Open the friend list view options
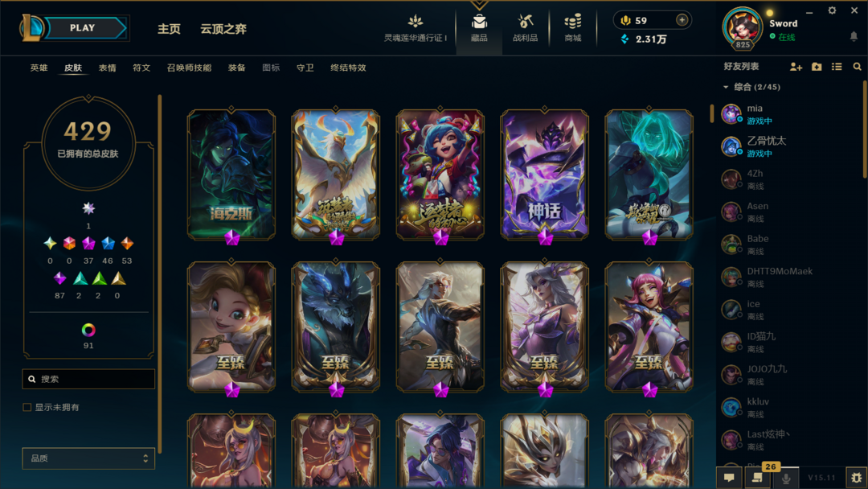The image size is (868, 489). (837, 67)
